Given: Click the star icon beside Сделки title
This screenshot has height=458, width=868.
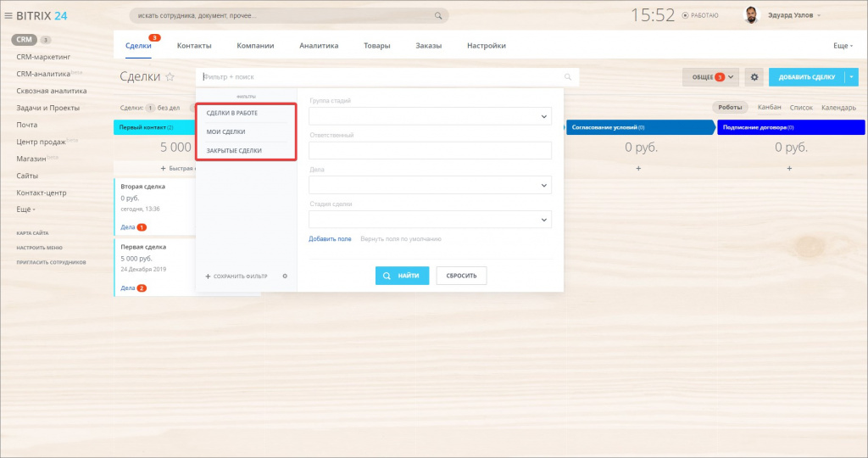Looking at the screenshot, I should 170,77.
